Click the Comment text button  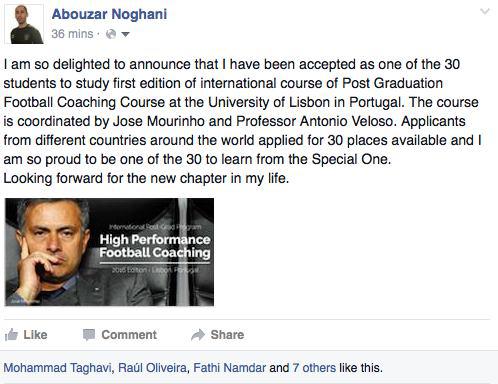(x=129, y=335)
